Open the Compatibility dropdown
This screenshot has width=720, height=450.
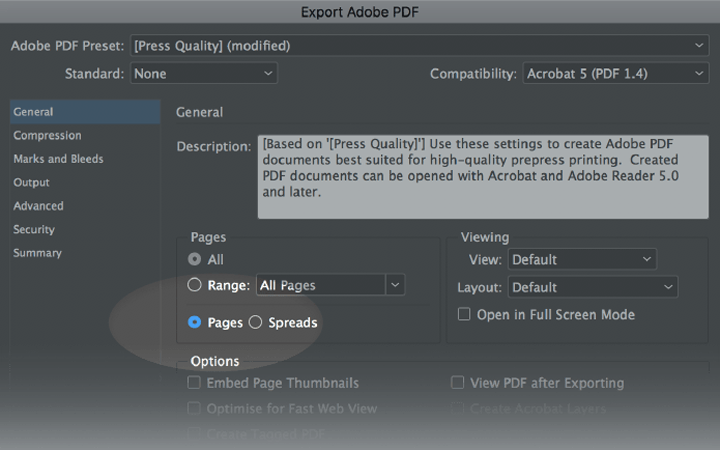[x=615, y=74]
